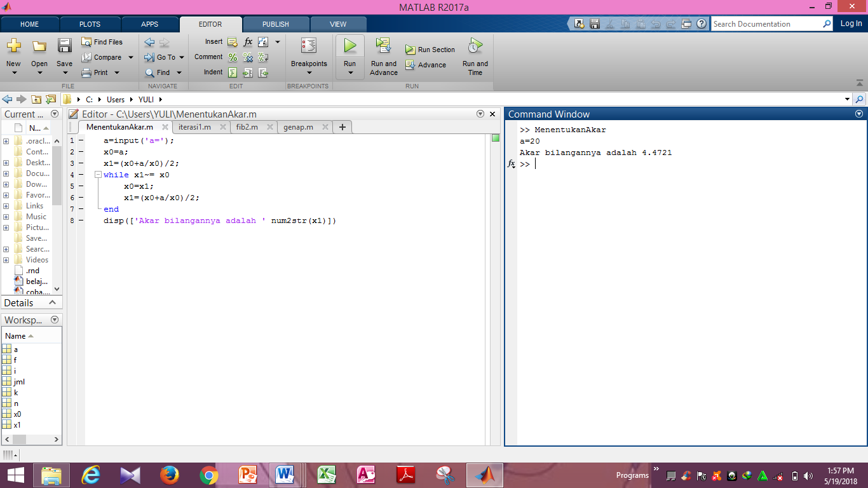The width and height of the screenshot is (868, 488).
Task: Click the Switch Windows icon in quick access toolbar
Action: (x=686, y=24)
